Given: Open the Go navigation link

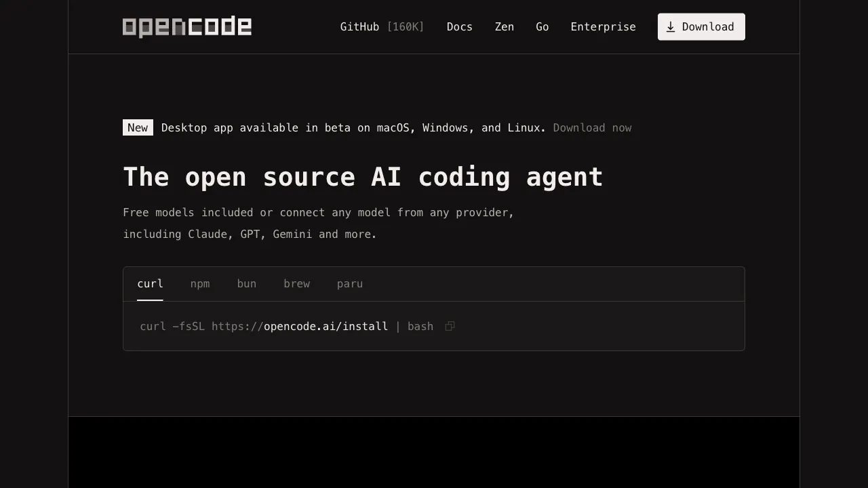Looking at the screenshot, I should pos(542,27).
